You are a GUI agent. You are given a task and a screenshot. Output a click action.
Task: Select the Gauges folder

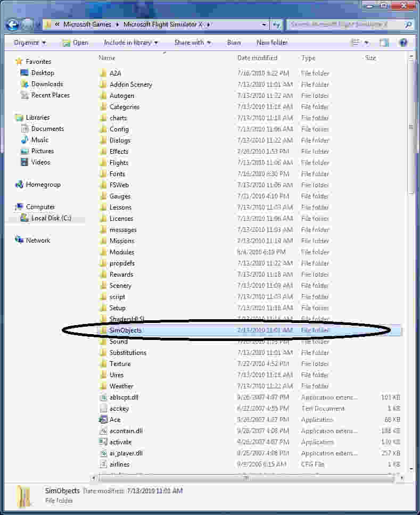tap(120, 196)
